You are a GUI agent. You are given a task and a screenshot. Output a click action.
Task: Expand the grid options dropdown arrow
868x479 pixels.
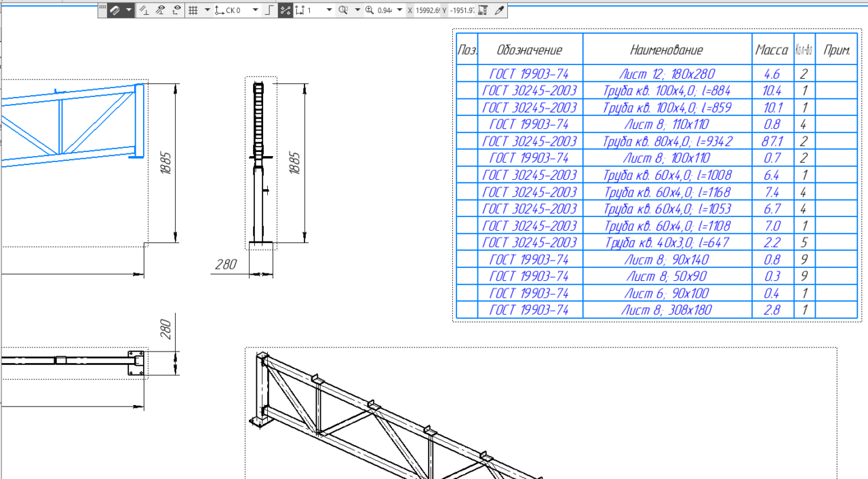(208, 10)
